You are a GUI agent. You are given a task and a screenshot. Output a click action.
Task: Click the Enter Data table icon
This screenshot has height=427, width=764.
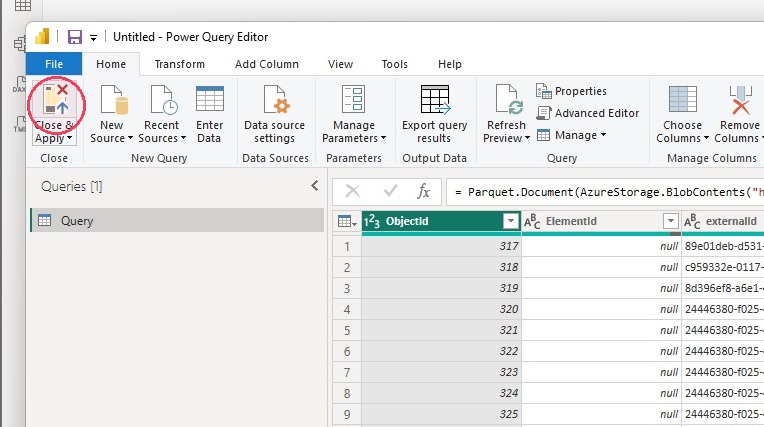tap(210, 99)
